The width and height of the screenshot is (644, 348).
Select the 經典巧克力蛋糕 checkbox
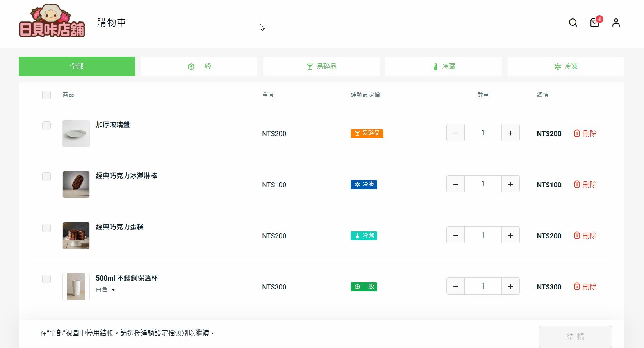pos(46,228)
